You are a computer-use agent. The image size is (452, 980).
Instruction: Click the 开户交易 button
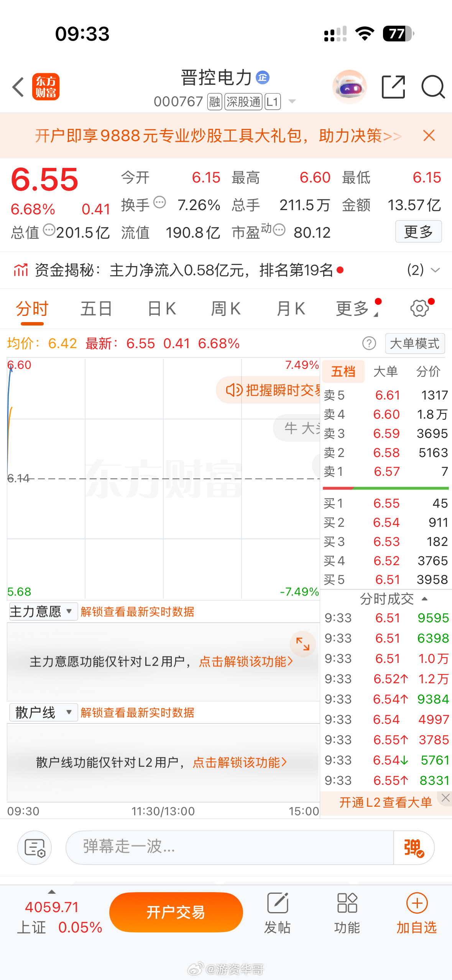click(176, 912)
